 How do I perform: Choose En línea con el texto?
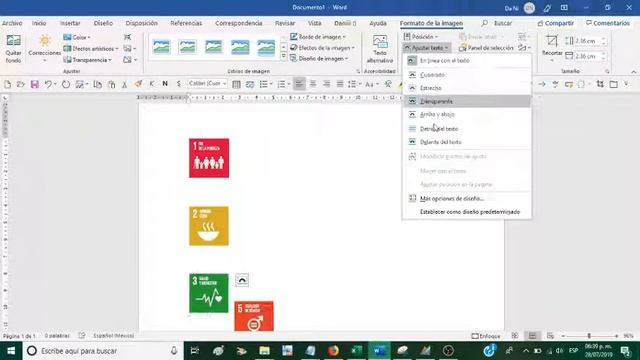click(467, 60)
